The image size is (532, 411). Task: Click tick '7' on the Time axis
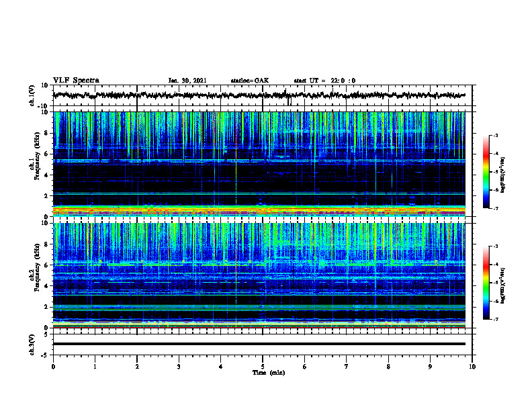click(x=347, y=367)
